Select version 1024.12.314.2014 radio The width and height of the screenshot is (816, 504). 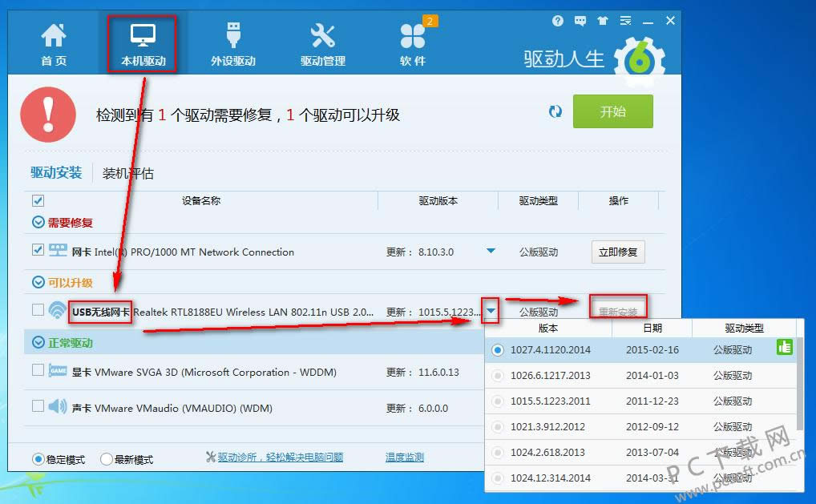tap(498, 478)
